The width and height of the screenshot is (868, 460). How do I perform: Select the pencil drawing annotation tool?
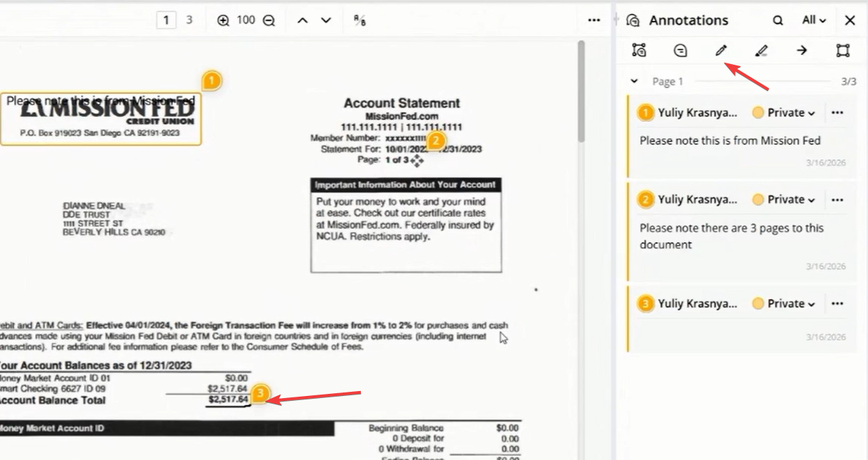click(x=721, y=50)
